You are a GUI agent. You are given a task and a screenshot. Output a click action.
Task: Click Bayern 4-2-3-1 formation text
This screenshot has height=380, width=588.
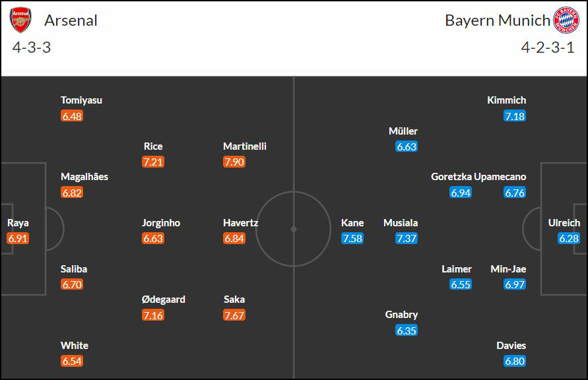pos(548,47)
